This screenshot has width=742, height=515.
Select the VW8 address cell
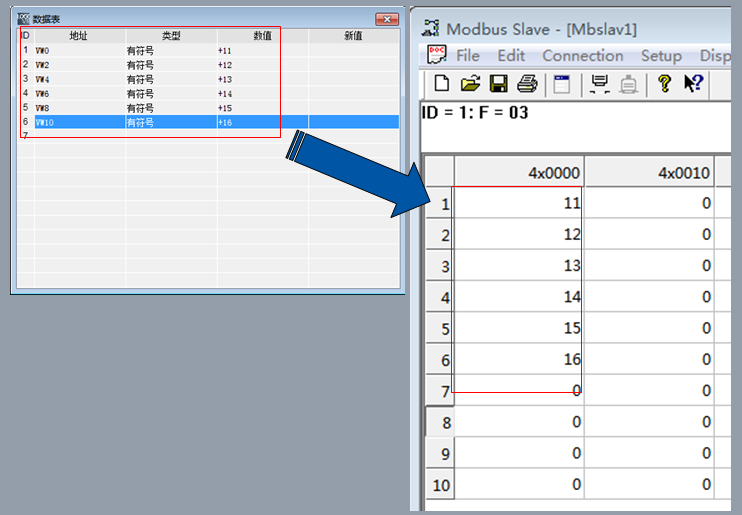point(80,108)
